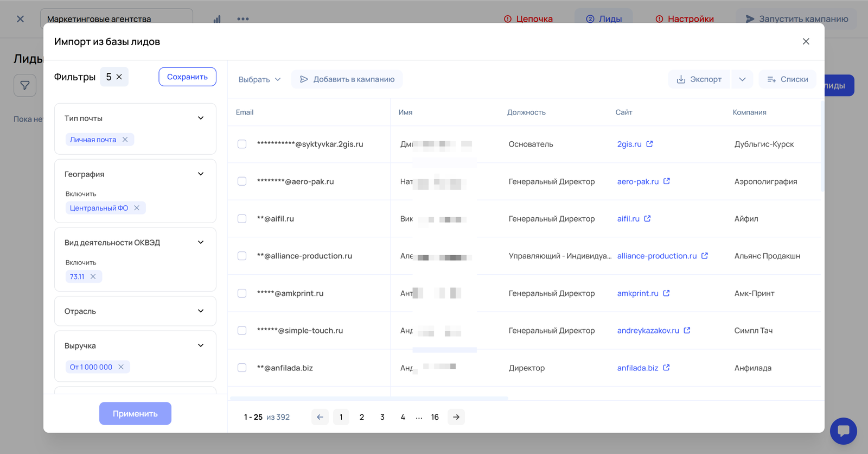The height and width of the screenshot is (454, 868).
Task: Remove the Центральный ФО filter tag
Action: click(x=137, y=208)
